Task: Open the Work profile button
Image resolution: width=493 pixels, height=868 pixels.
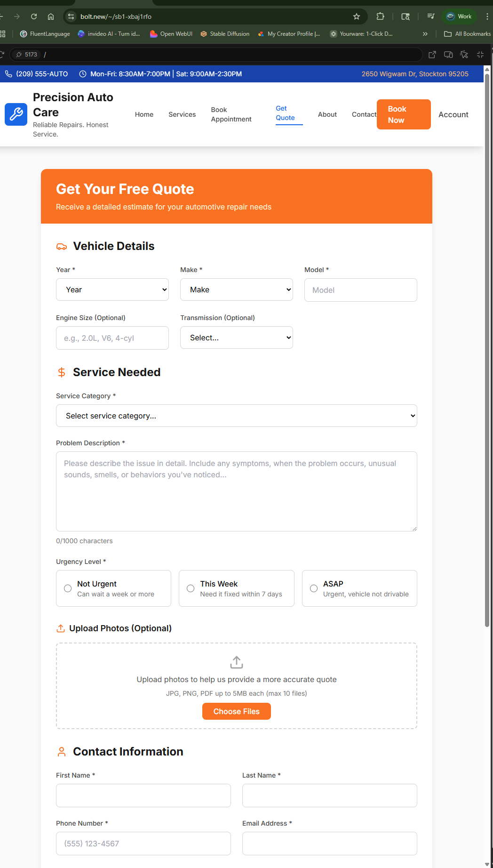Action: pyautogui.click(x=459, y=16)
